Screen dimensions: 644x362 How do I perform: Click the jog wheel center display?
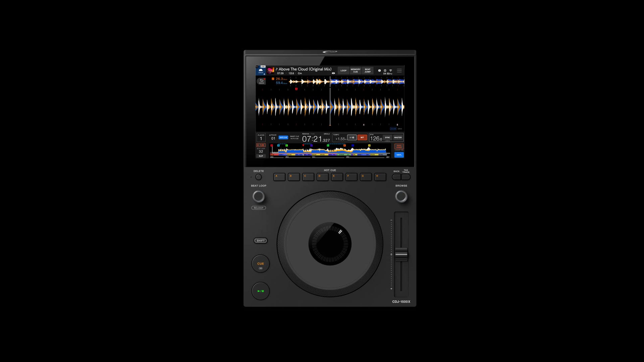[x=330, y=244]
